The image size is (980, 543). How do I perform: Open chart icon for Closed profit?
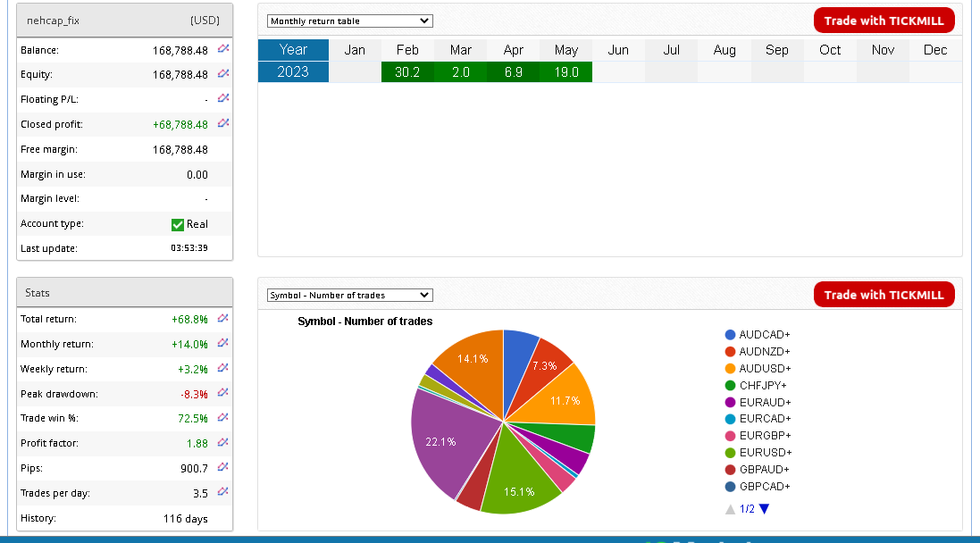[x=223, y=124]
